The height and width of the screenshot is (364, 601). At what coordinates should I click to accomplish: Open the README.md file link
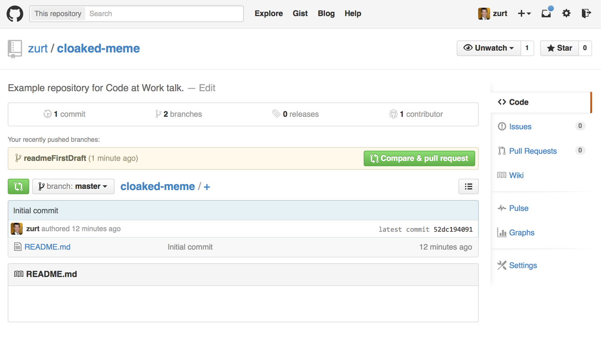coord(47,247)
